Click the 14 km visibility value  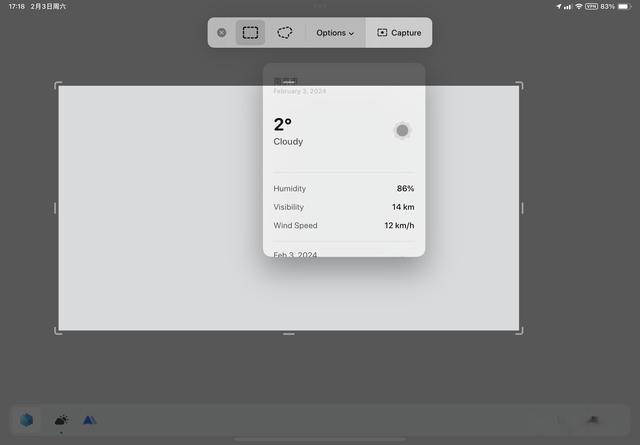(x=403, y=207)
